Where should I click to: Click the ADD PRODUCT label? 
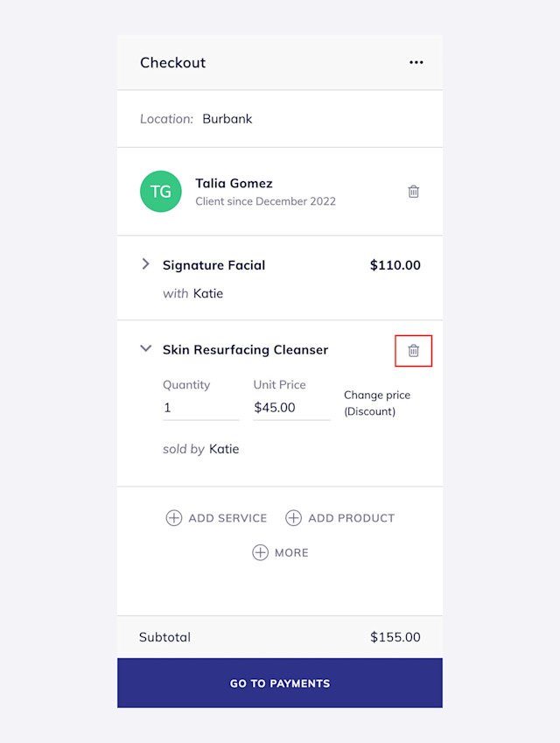tap(352, 518)
